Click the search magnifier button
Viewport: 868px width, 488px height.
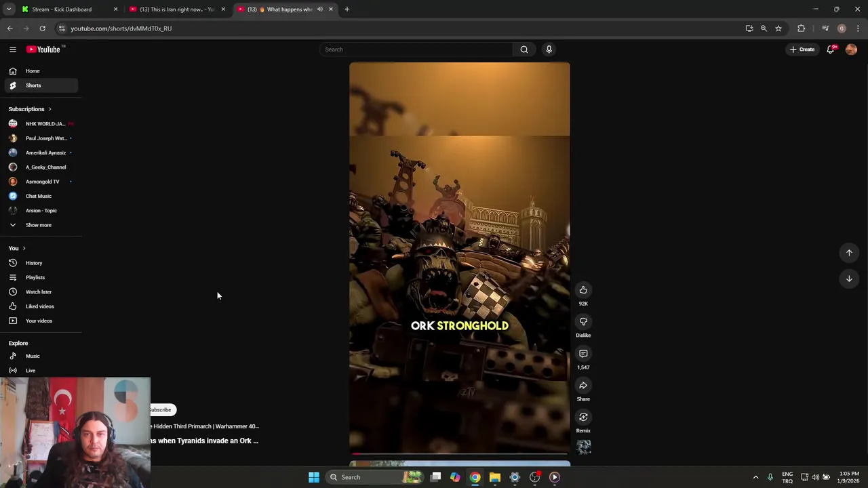coord(524,49)
